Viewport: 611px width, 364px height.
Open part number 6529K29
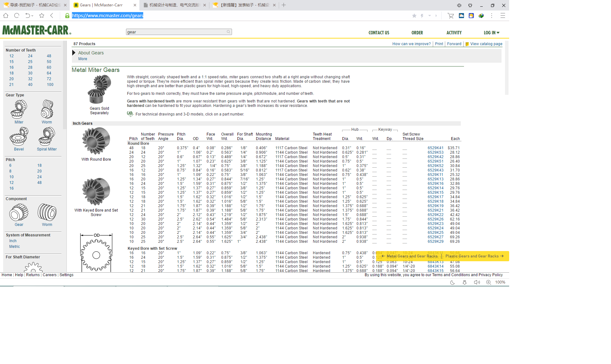pyautogui.click(x=435, y=241)
